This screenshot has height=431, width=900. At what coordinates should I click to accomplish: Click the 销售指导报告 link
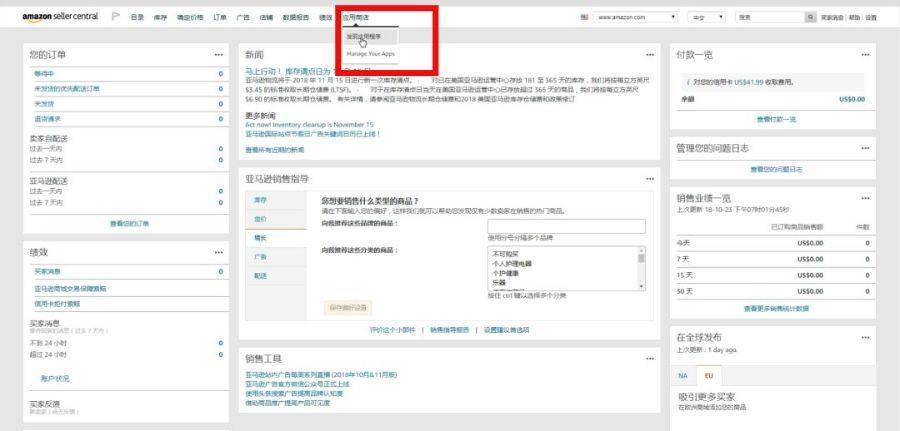(x=449, y=330)
